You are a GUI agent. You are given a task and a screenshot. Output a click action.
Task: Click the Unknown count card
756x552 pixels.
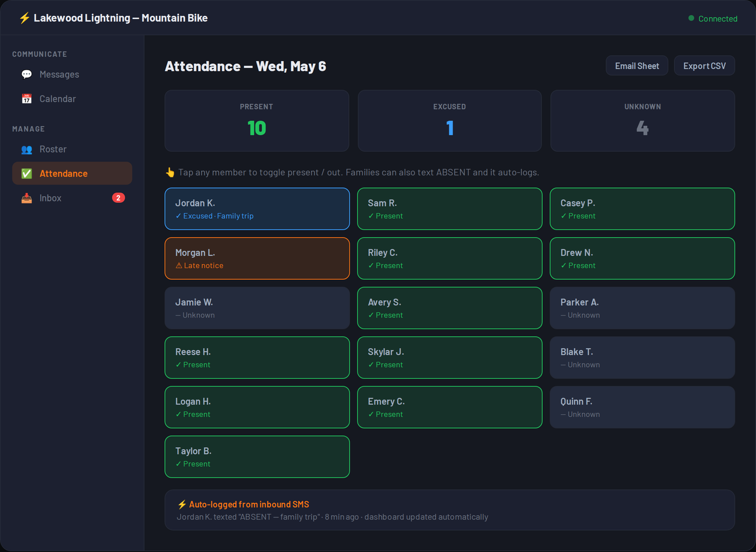pyautogui.click(x=643, y=121)
